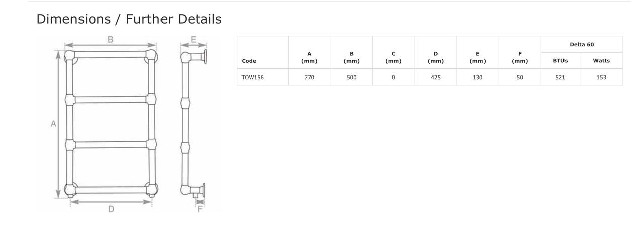Click the 770 value in column A
644x228 pixels.
click(309, 78)
